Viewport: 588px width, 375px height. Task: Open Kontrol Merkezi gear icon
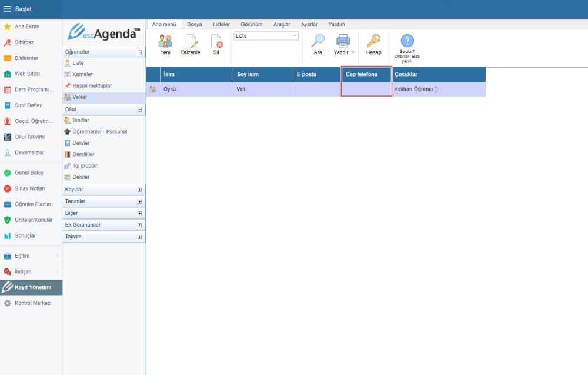(7, 303)
